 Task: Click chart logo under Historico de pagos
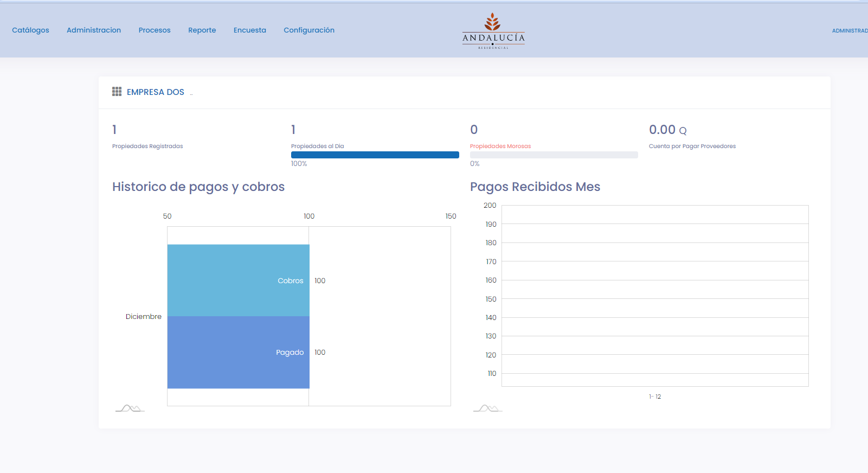(x=130, y=408)
